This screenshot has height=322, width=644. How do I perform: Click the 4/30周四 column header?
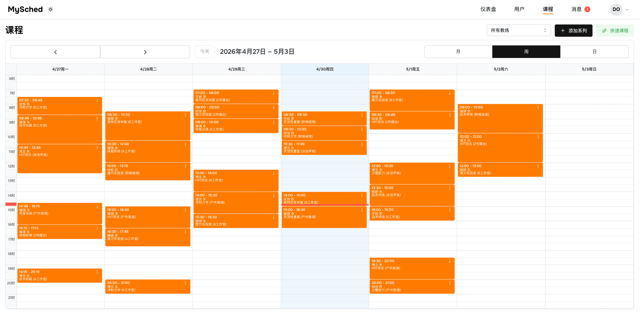[x=325, y=69]
